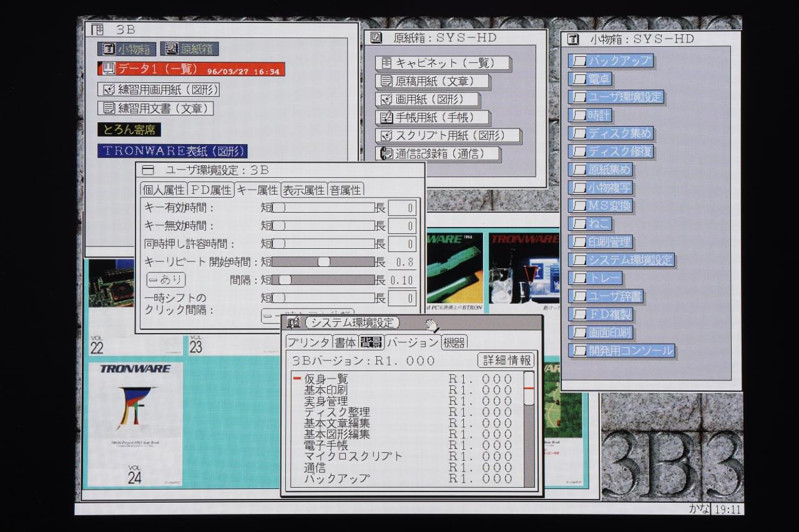Expand the データ1(一覧) cabinet entry
Image resolution: width=799 pixels, height=532 pixels.
tap(191, 69)
